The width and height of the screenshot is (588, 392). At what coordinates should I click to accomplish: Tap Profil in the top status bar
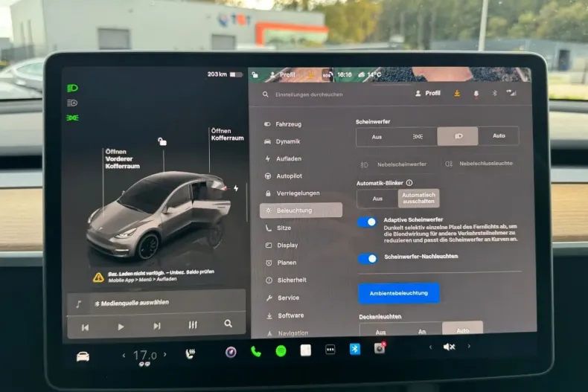click(283, 75)
